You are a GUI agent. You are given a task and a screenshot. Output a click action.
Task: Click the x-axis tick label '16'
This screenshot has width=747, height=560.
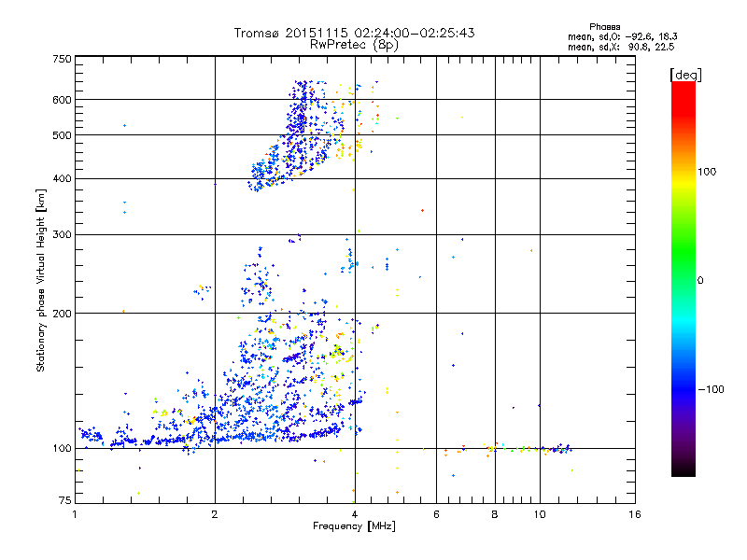635,514
